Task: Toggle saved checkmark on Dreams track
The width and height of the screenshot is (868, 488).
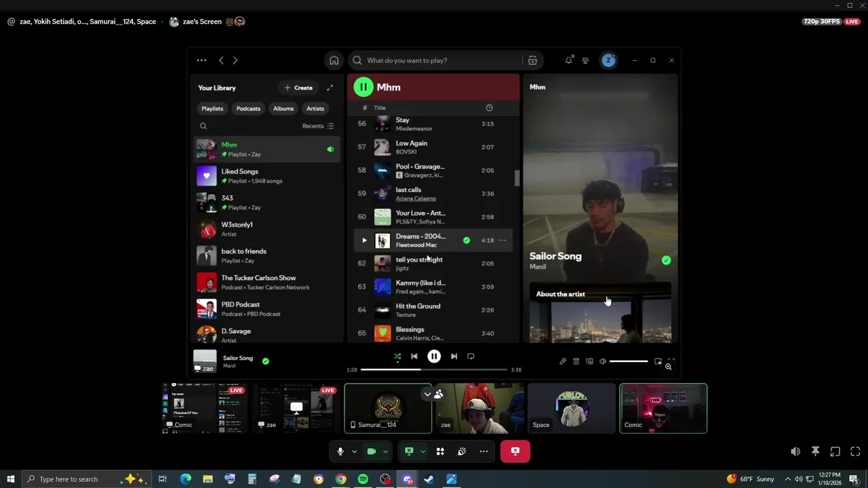Action: (x=467, y=240)
